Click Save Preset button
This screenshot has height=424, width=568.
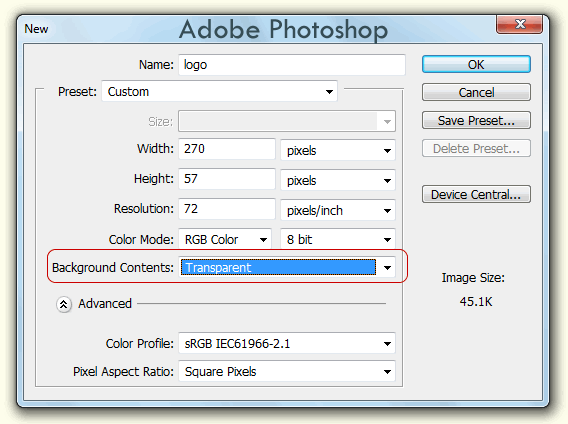(476, 120)
